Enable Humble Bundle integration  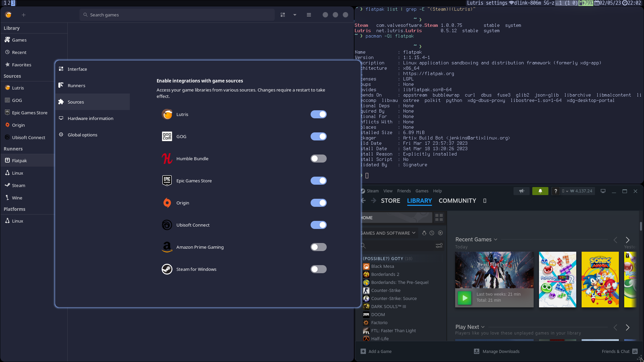(318, 159)
